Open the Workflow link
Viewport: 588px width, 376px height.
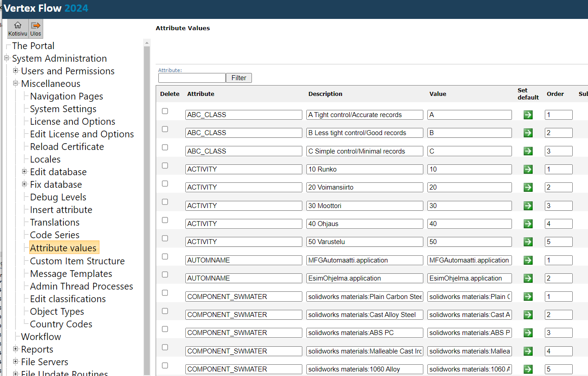pyautogui.click(x=41, y=337)
